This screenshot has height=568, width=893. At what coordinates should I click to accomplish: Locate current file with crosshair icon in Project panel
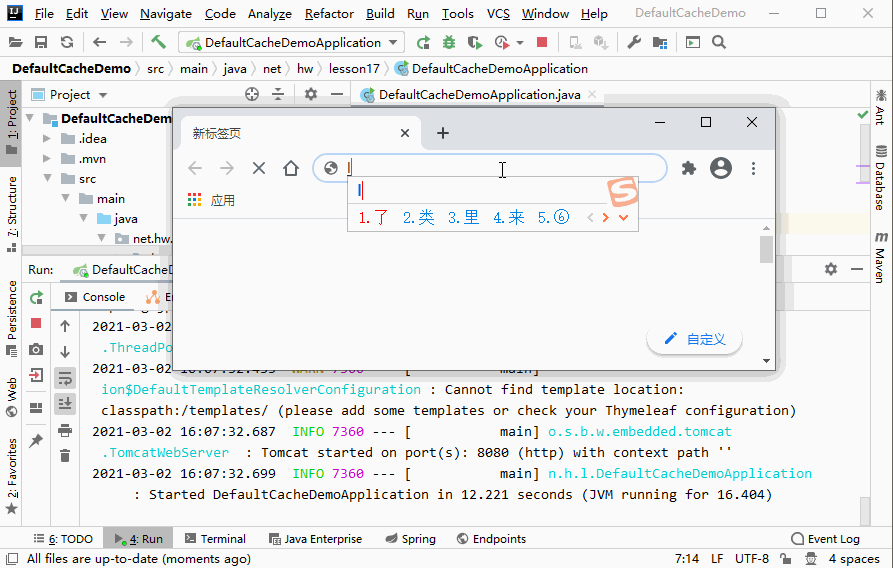(252, 94)
